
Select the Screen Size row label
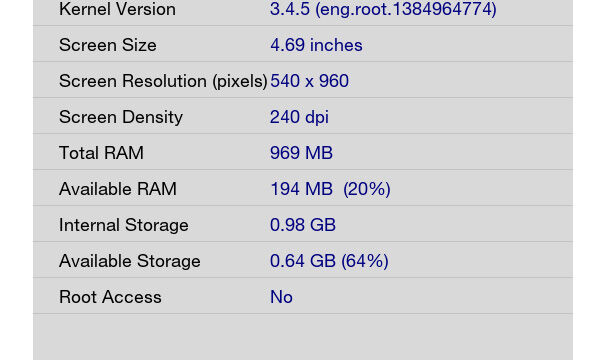coord(108,45)
